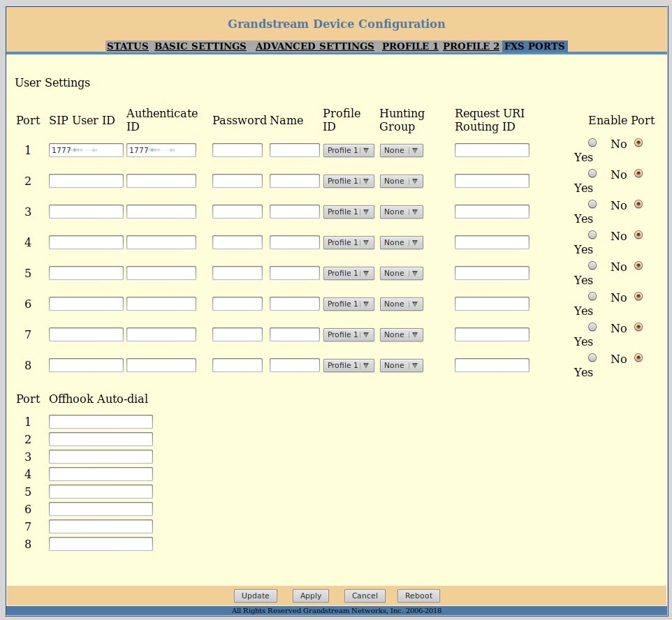672x620 pixels.
Task: Open Profile ID dropdown for port 8
Action: point(349,365)
